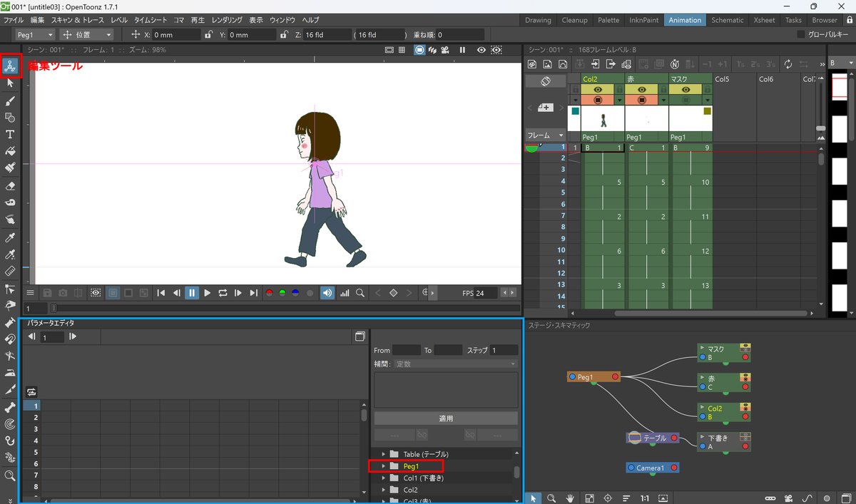
Task: Choose the Fill bucket tool
Action: pyautogui.click(x=10, y=152)
